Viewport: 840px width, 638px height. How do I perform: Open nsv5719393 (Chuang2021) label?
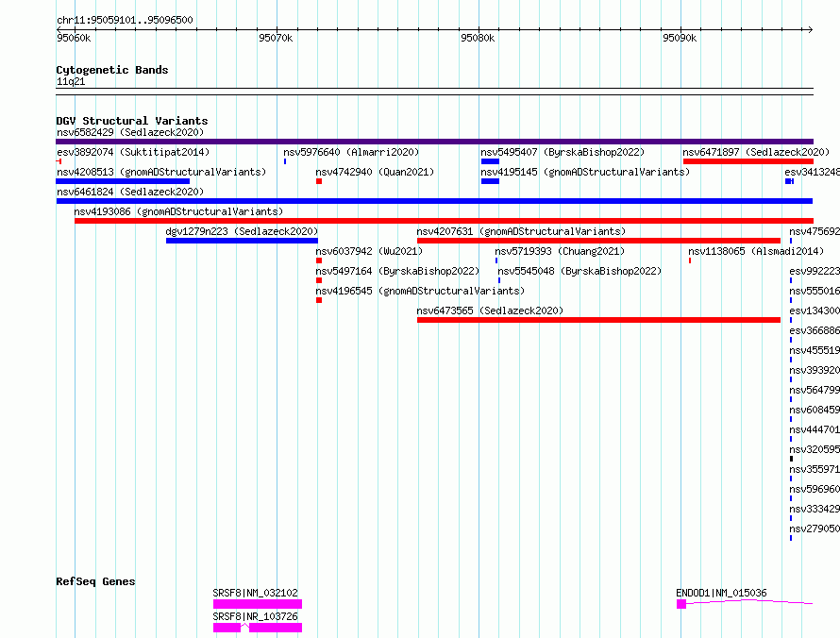pyautogui.click(x=560, y=251)
